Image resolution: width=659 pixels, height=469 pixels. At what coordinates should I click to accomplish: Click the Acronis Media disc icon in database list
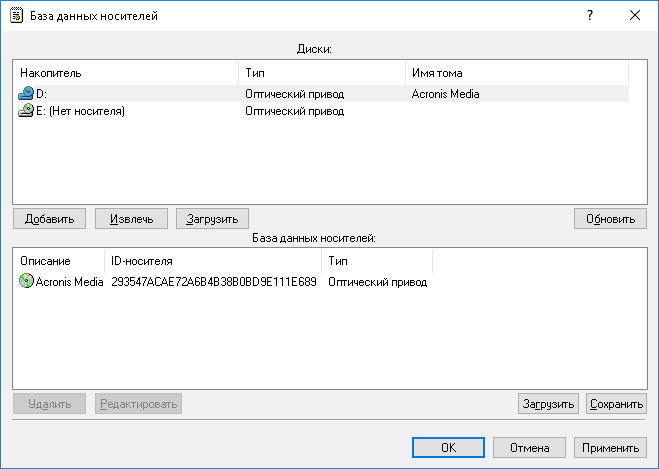(x=26, y=282)
